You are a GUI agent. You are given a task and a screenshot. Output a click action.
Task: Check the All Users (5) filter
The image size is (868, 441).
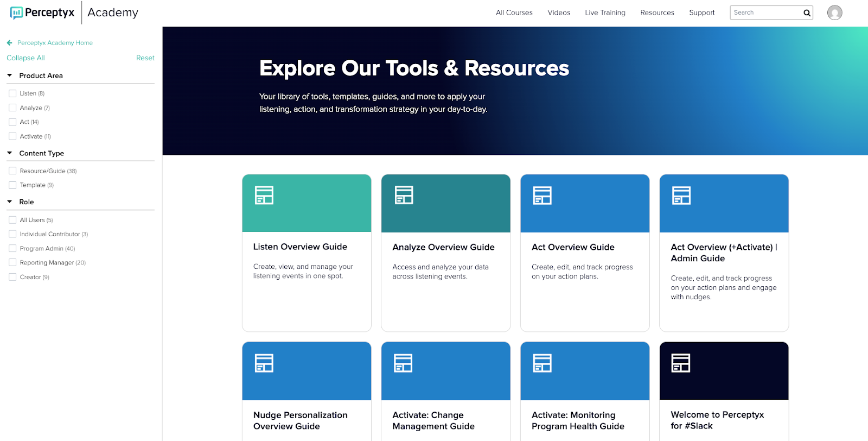click(x=12, y=220)
